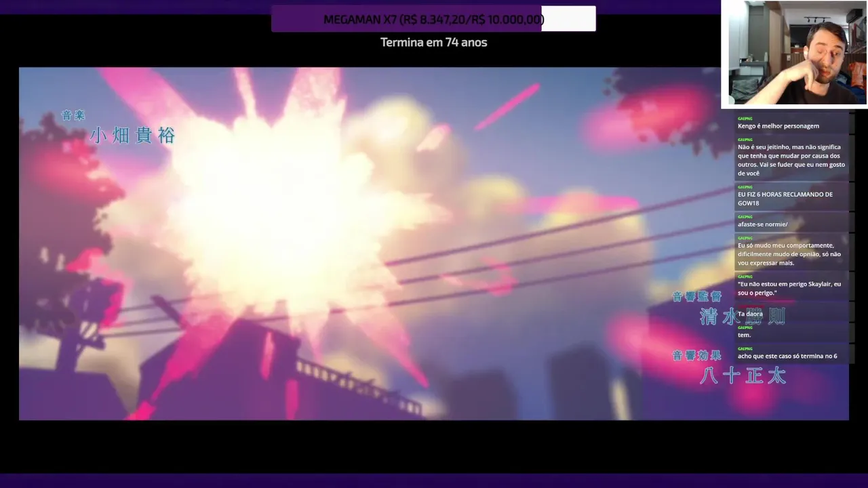Click the MEGAMAN X7 donation goal progress bar
The image size is (868, 488).
[x=433, y=19]
